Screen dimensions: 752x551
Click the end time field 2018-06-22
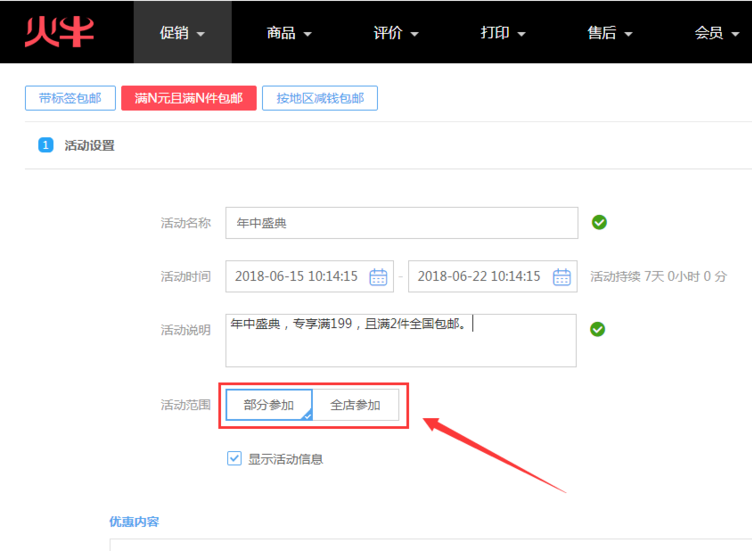(x=493, y=276)
